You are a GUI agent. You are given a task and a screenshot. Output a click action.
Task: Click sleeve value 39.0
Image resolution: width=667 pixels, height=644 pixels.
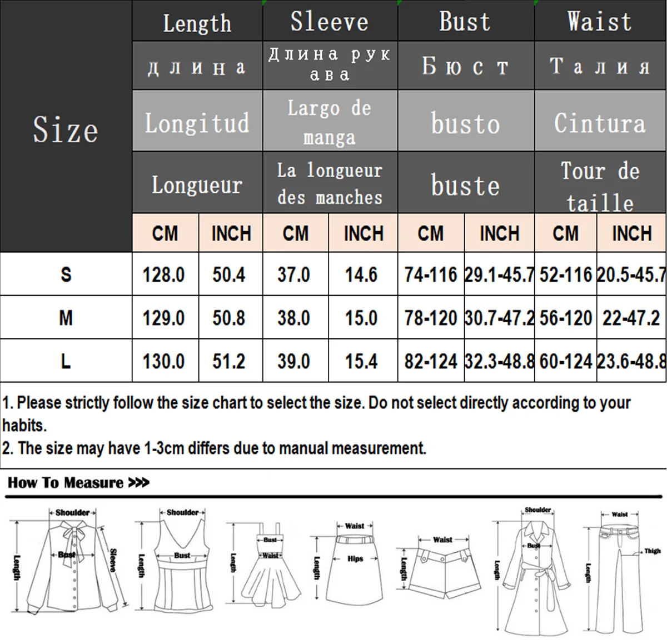294,361
